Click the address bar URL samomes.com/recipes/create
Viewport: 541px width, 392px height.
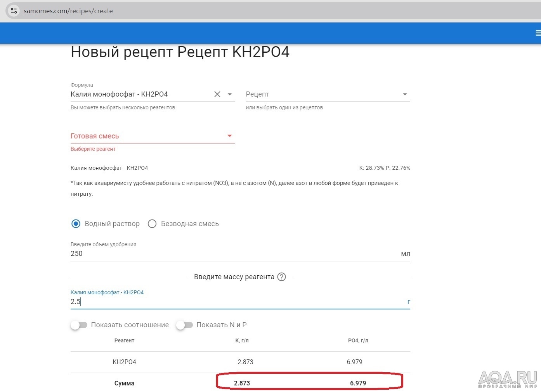[x=68, y=11]
